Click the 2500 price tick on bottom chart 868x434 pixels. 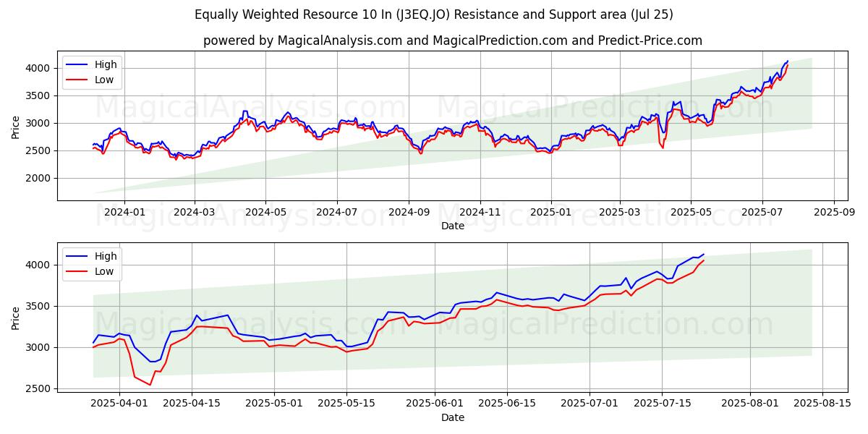pyautogui.click(x=39, y=389)
